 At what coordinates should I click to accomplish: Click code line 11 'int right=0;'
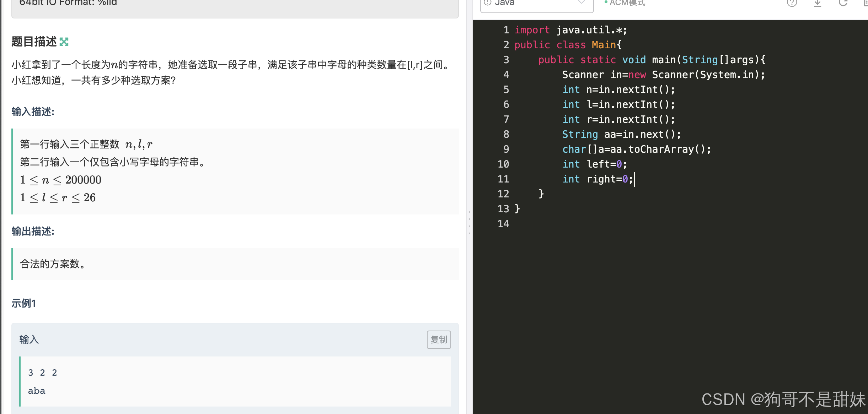[598, 179]
